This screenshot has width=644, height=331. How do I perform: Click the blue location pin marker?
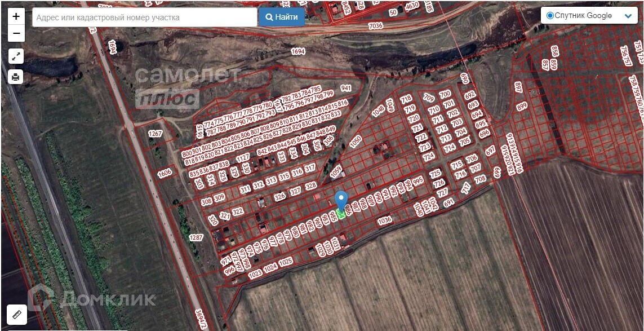pyautogui.click(x=341, y=201)
